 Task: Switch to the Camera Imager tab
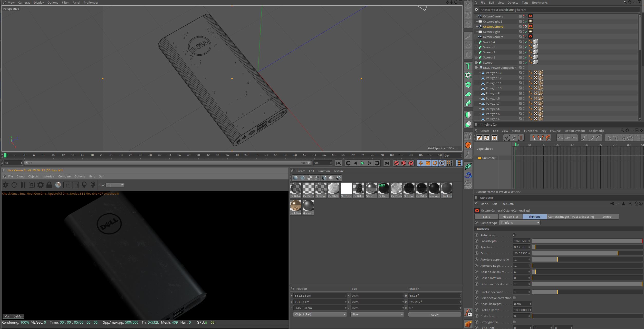[559, 217]
